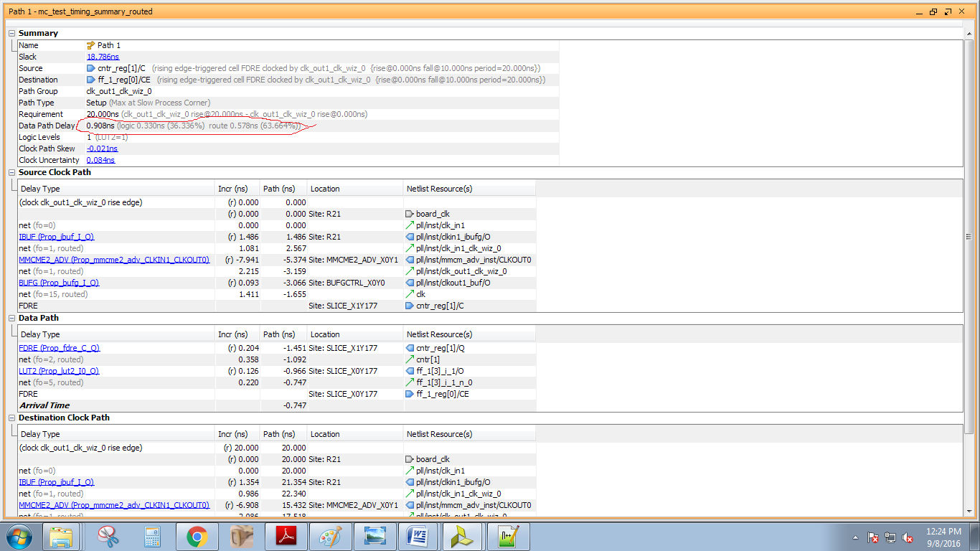Collapse the Destination Clock Path section

click(x=11, y=418)
